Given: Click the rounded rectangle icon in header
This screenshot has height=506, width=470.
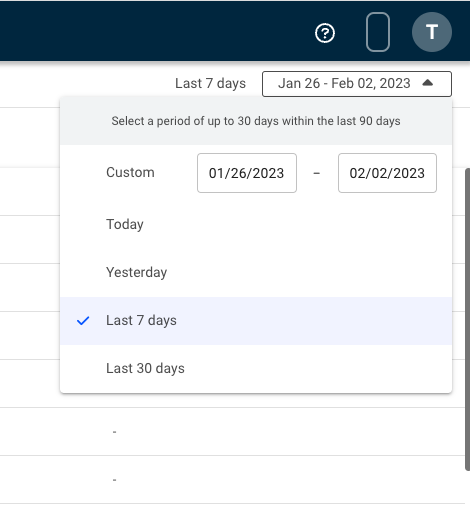Looking at the screenshot, I should coord(378,32).
